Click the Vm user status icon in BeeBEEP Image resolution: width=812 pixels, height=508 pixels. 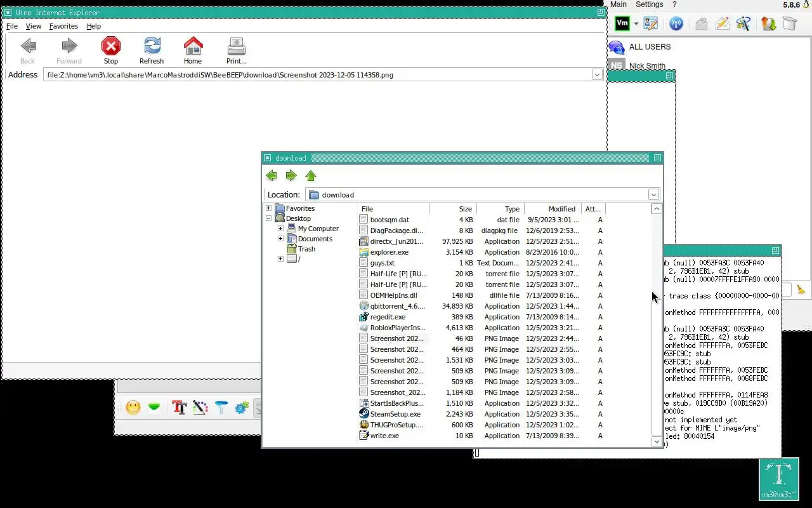click(622, 23)
